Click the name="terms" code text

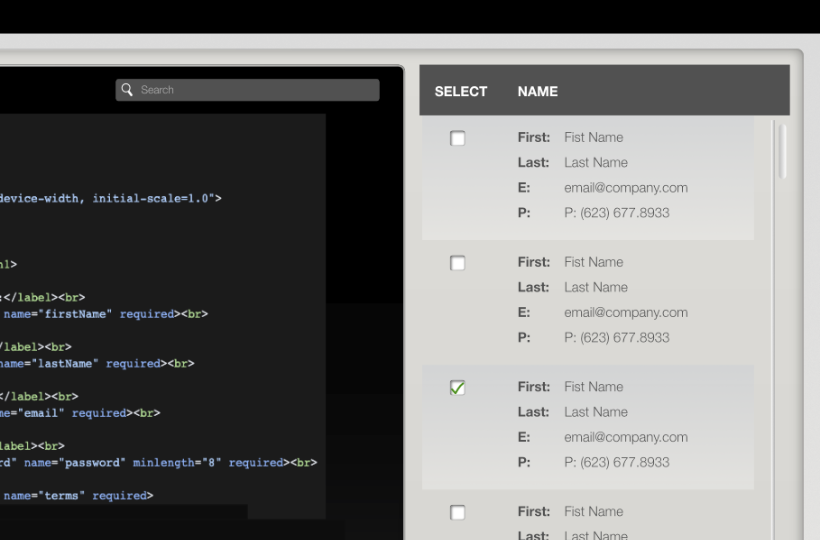[44, 496]
